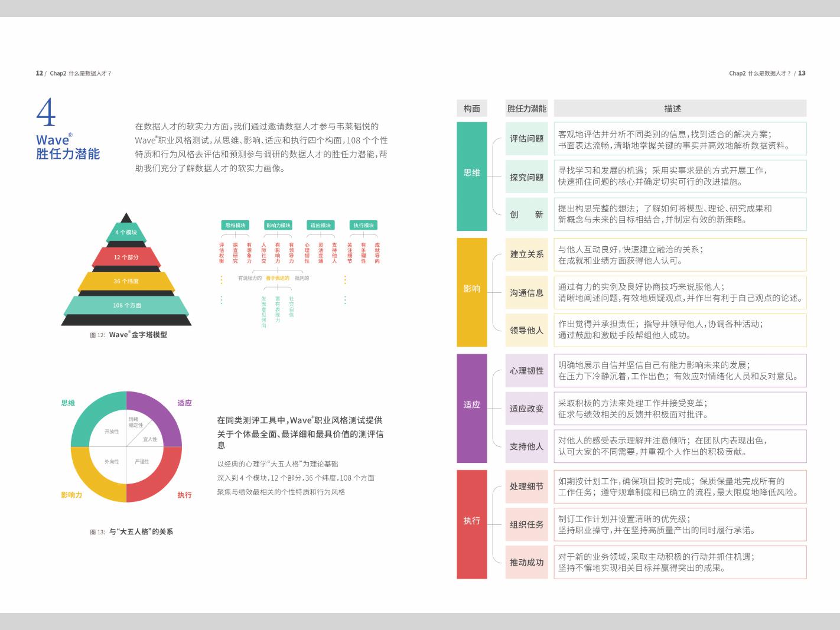Click the "评估问题" competency cell
This screenshot has height=630, width=840.
[526, 139]
